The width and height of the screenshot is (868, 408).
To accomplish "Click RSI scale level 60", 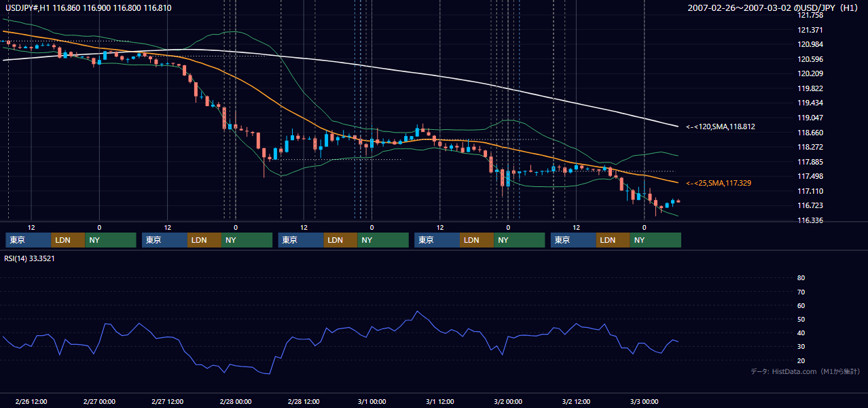I will pos(801,305).
